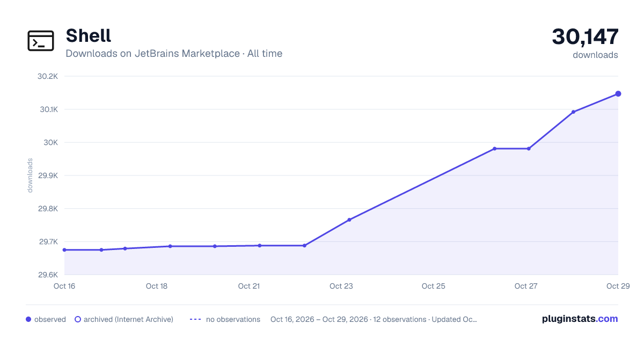This screenshot has width=644, height=338.
Task: Click the Oct 18 x-axis label
Action: [157, 286]
